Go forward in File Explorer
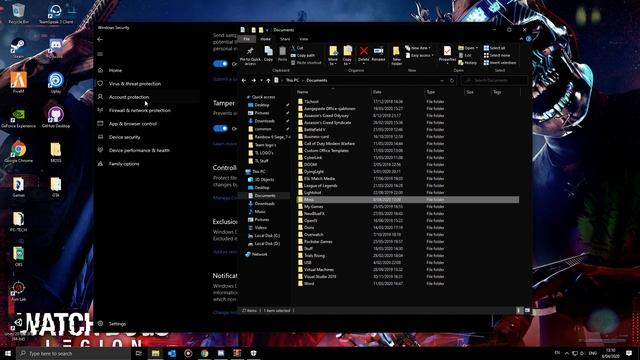This screenshot has height=360, width=640. point(253,80)
